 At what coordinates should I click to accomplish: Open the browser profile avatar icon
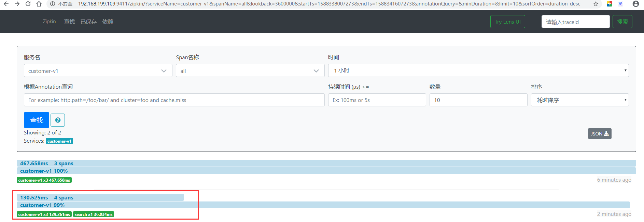tap(635, 4)
